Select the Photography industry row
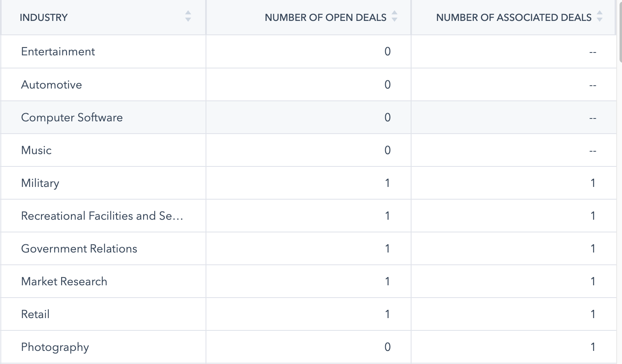The image size is (622, 364). pyautogui.click(x=55, y=347)
